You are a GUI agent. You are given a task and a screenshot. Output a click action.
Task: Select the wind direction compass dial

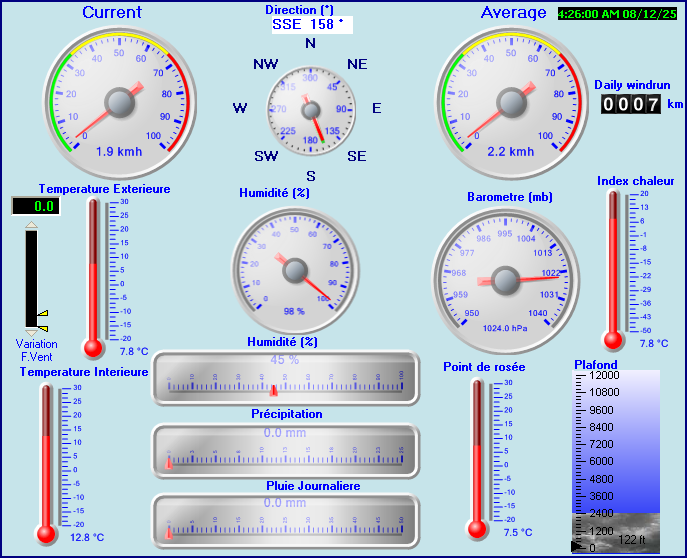click(310, 110)
